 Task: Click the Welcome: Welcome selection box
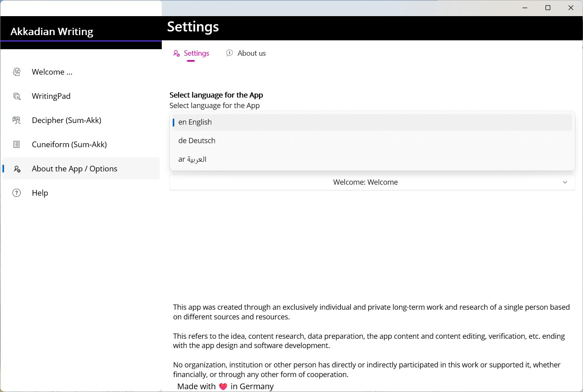(x=365, y=182)
